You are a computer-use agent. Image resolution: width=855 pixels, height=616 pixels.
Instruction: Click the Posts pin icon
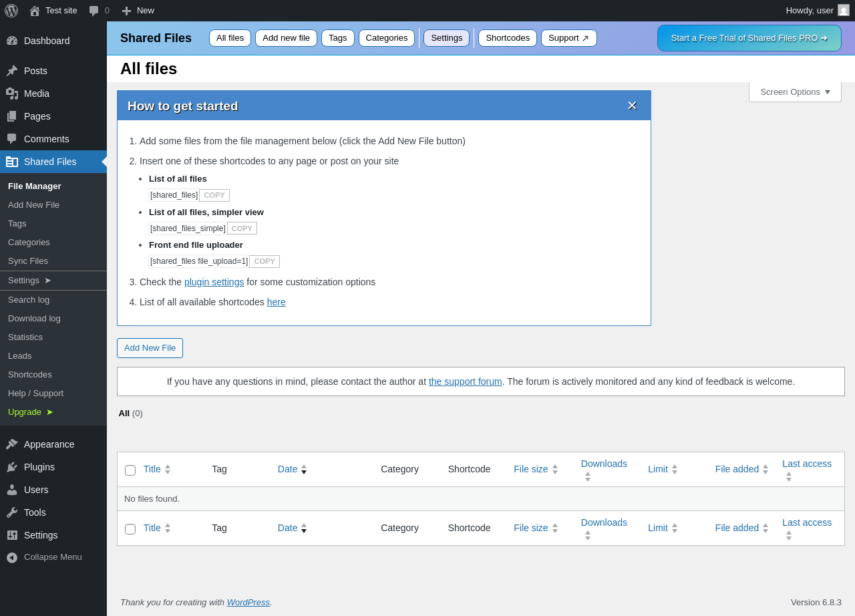click(x=12, y=71)
